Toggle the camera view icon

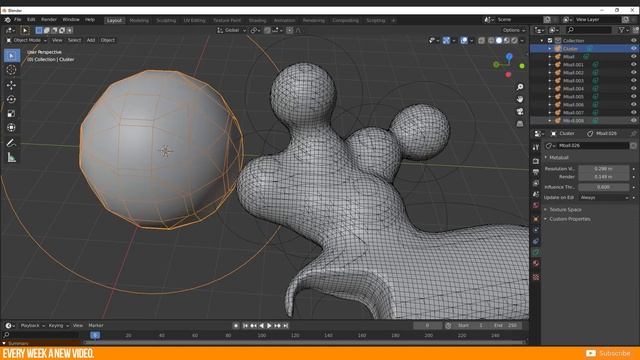coord(520,111)
